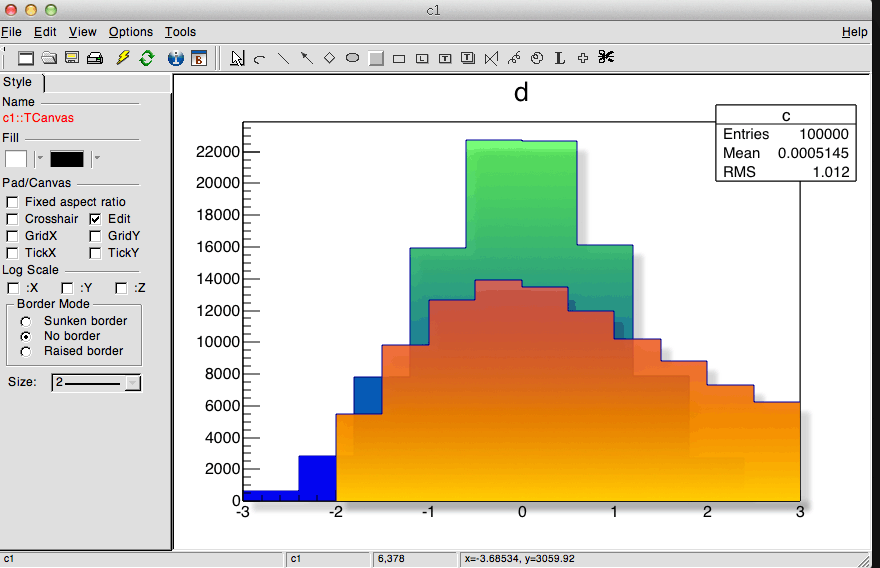Select the Arrow drawing tool
The width and height of the screenshot is (880, 568).
click(306, 58)
